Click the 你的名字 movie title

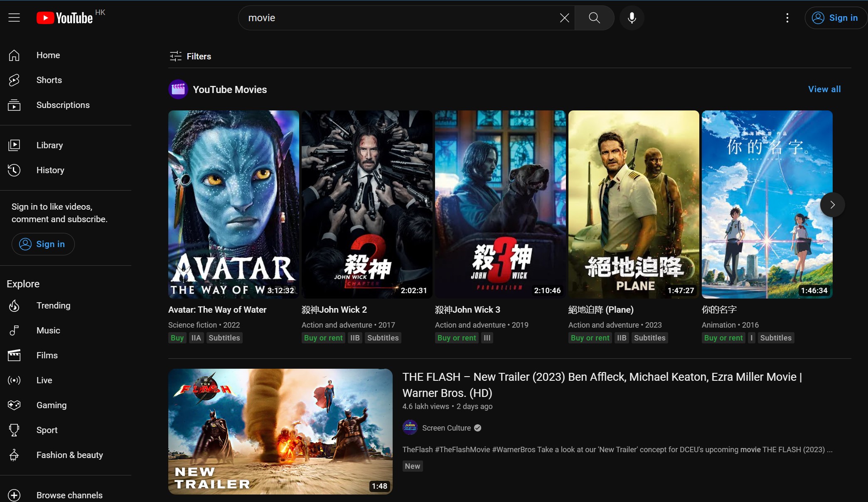[719, 310]
